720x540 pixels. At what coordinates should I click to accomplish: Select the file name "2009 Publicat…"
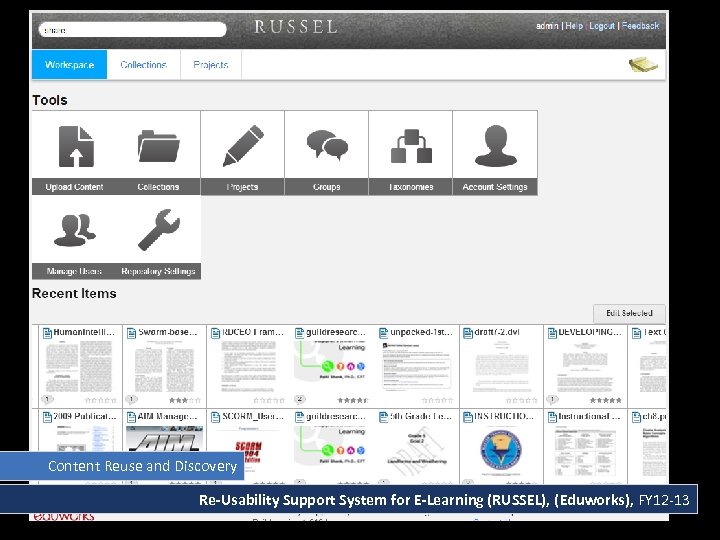tap(84, 416)
